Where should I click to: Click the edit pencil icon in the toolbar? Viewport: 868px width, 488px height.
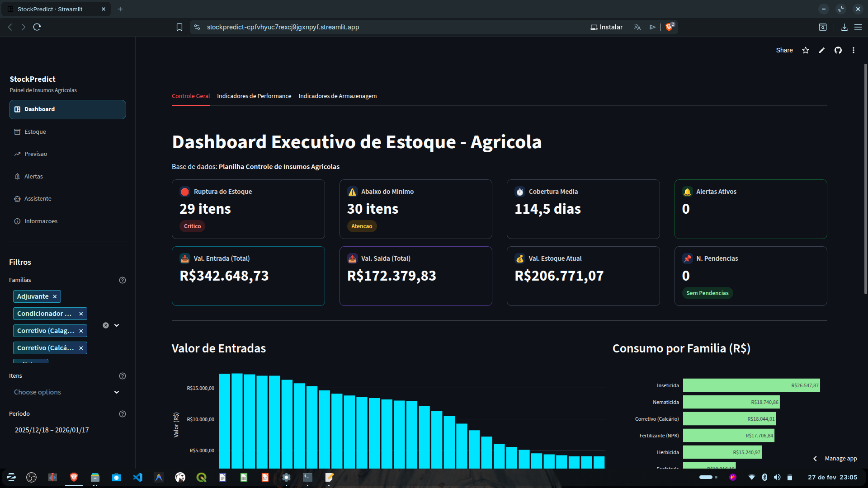pyautogui.click(x=822, y=50)
